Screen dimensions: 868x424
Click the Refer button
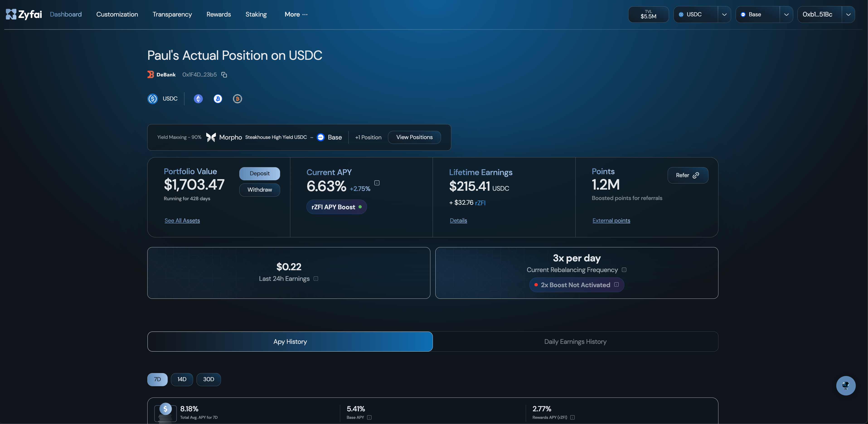click(x=688, y=175)
